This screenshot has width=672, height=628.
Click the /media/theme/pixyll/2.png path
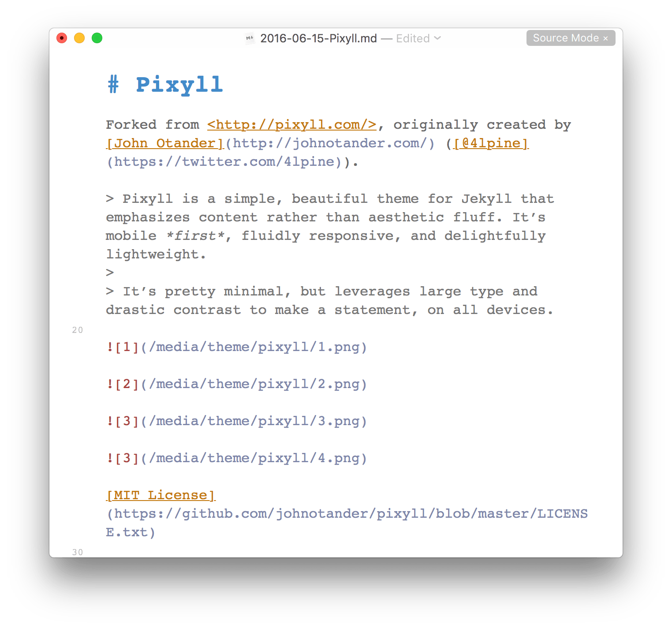(x=254, y=384)
